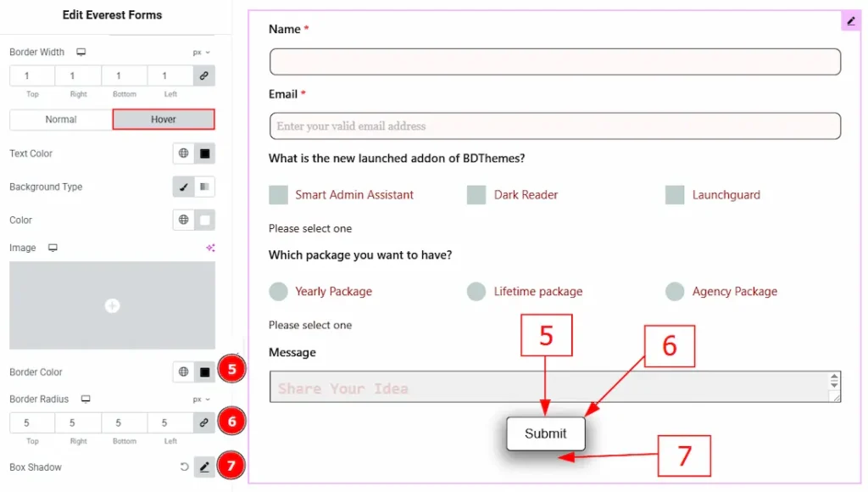Click the plus icon to add background image
Image resolution: width=868 pixels, height=492 pixels.
click(x=112, y=305)
